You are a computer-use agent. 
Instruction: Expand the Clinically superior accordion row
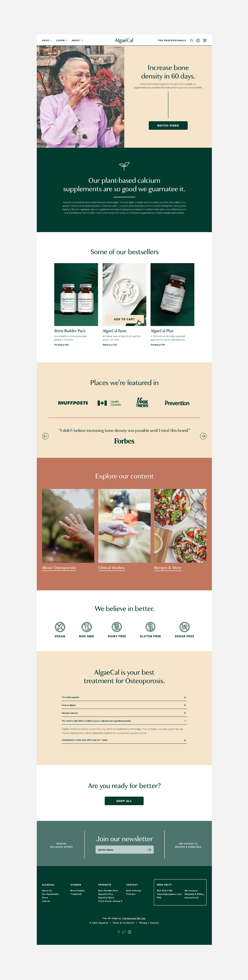pos(124,697)
